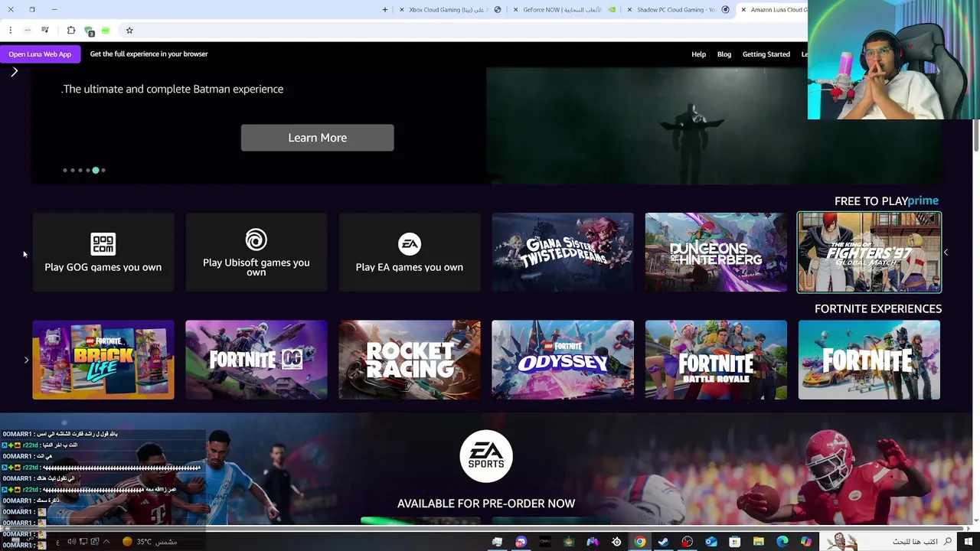Open the weather widget showing 35°C
Image resolution: width=980 pixels, height=551 pixels.
(150, 542)
